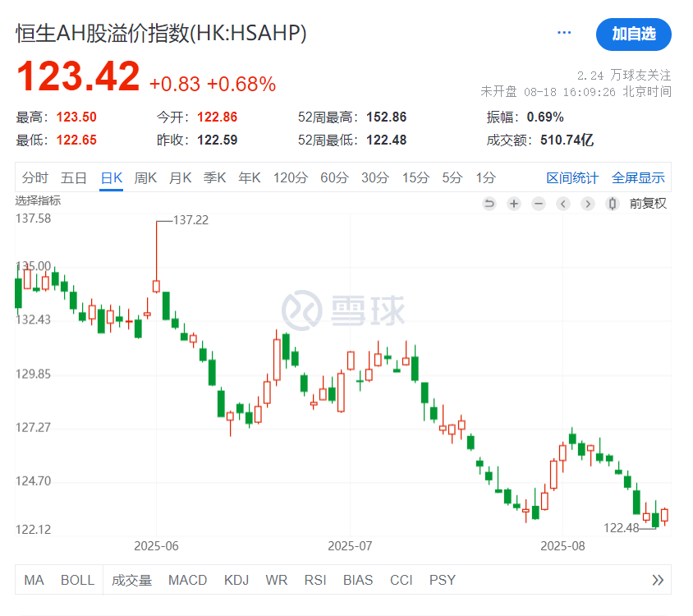Image resolution: width=693 pixels, height=616 pixels.
Task: Select the 季K quarterly candlestick tab
Action: [x=215, y=177]
